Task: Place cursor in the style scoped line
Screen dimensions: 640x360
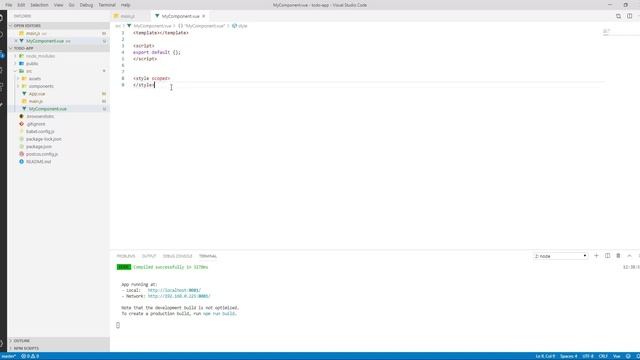Action: click(x=151, y=78)
